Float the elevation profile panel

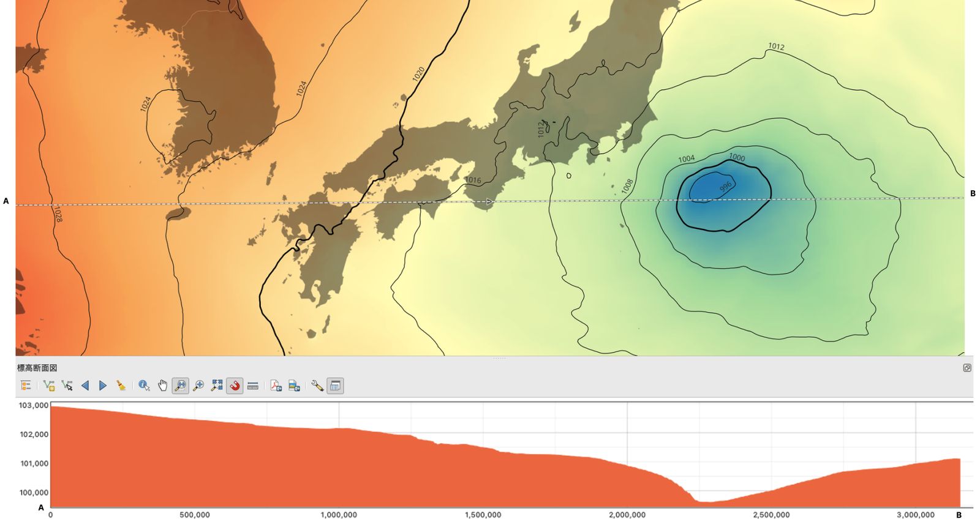tap(967, 368)
